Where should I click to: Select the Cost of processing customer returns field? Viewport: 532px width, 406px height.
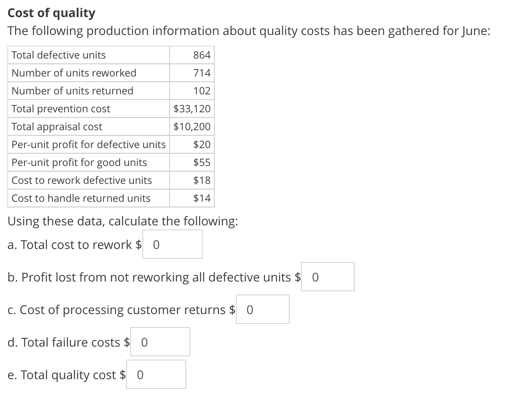[x=262, y=309]
